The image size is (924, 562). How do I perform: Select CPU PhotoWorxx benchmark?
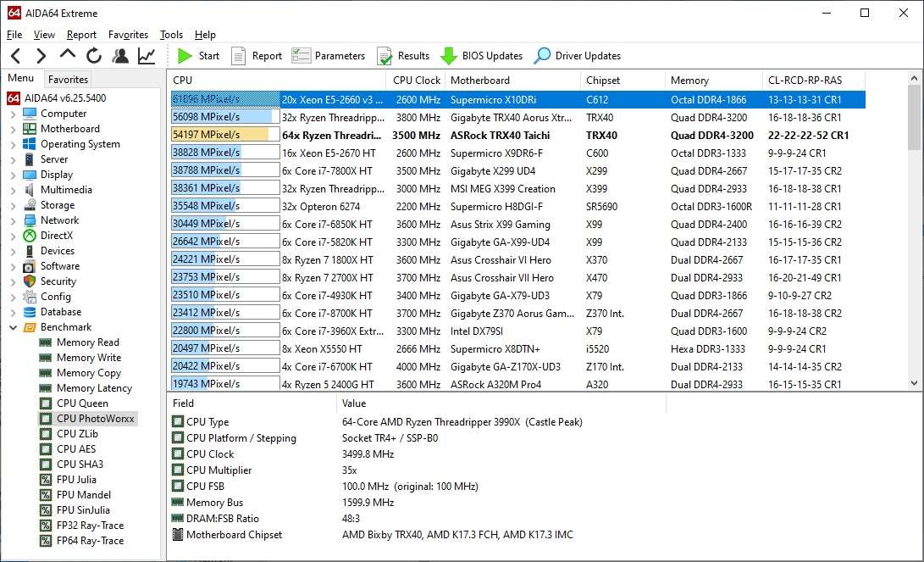coord(96,419)
